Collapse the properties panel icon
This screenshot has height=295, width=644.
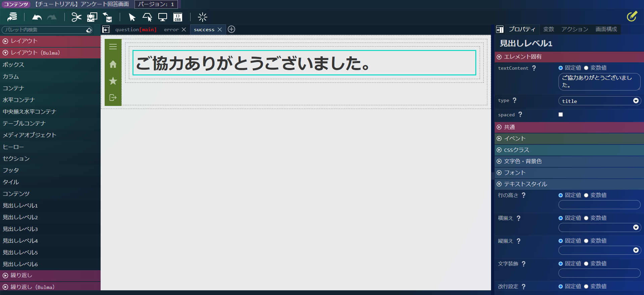tap(500, 29)
